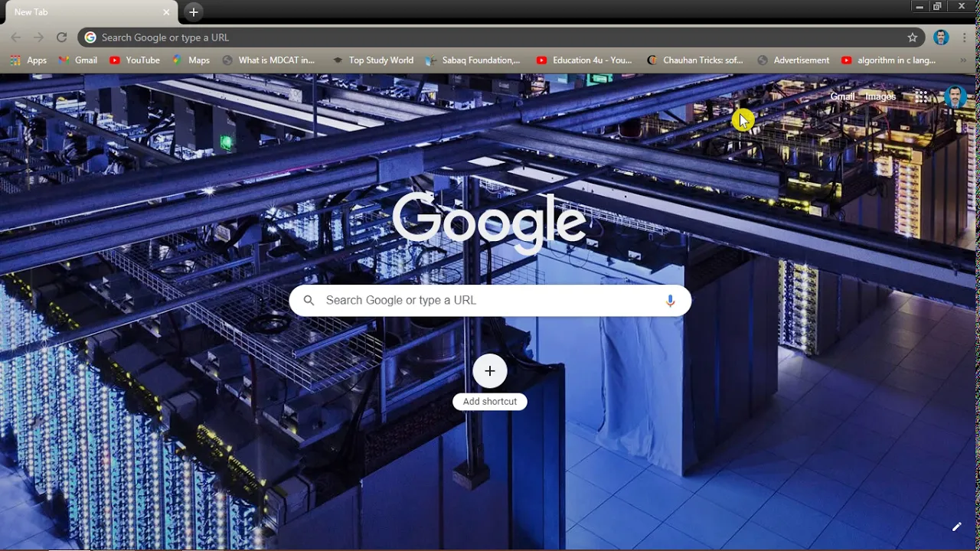
Task: Open the Chauhan Tricks bookmark
Action: click(x=695, y=60)
